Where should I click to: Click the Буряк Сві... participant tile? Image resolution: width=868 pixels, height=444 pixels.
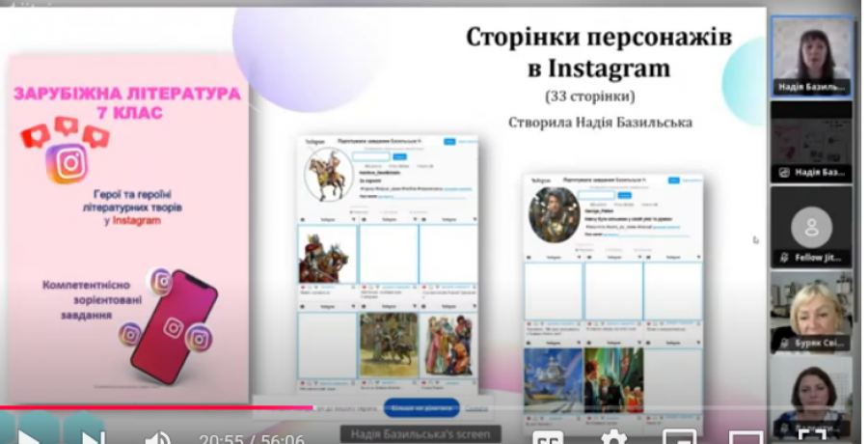[x=811, y=312]
